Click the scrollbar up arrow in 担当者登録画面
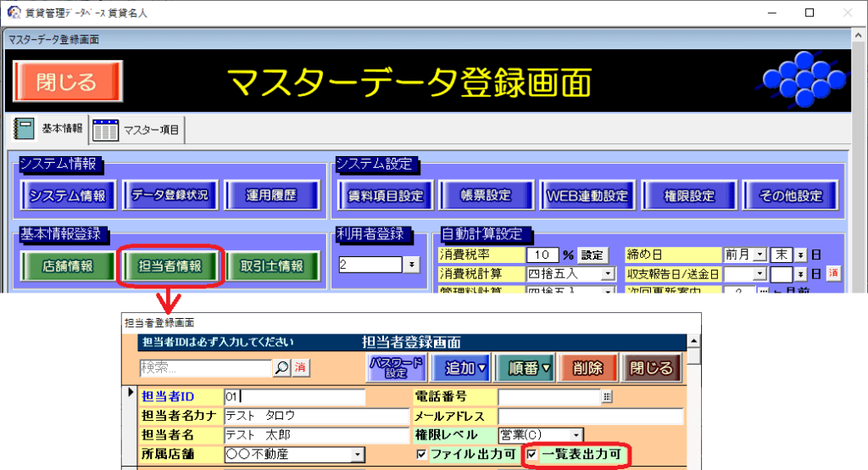Viewport: 868px width, 470px height. (695, 341)
